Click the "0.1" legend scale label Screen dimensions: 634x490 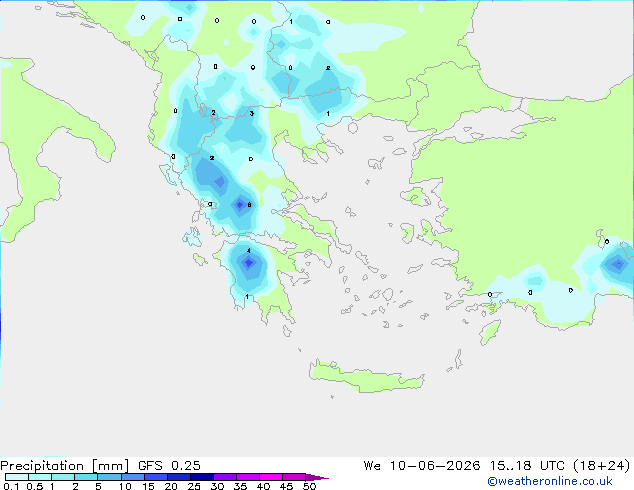click(x=11, y=486)
